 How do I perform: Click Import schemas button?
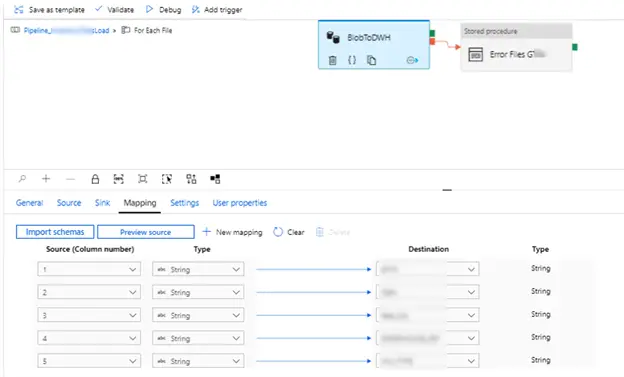(55, 232)
